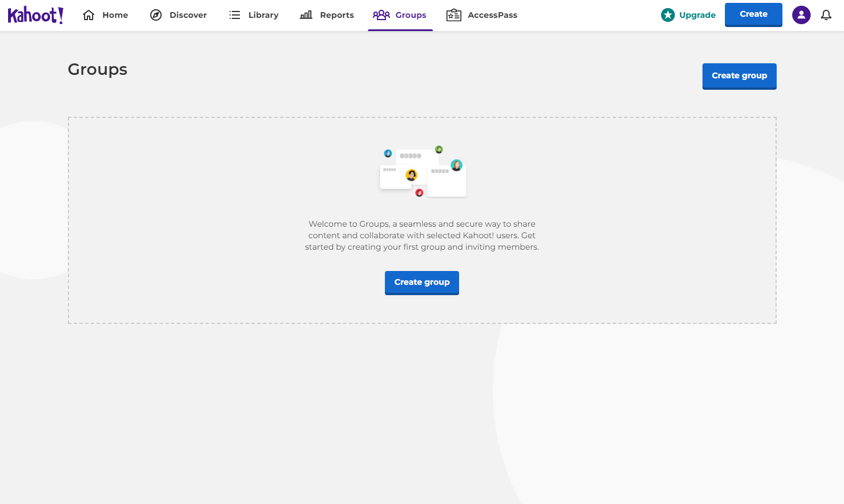Select the Reports tab label
Screen dimensions: 844x504
(337, 15)
